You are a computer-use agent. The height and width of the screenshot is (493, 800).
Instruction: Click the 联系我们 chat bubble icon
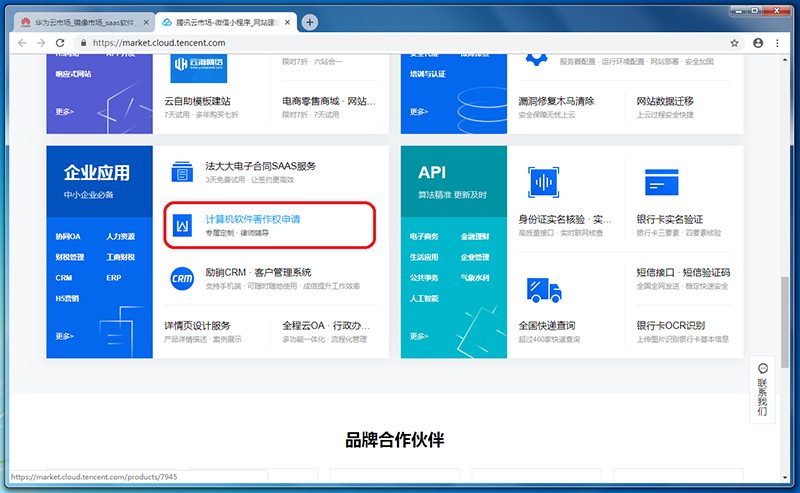tap(763, 368)
